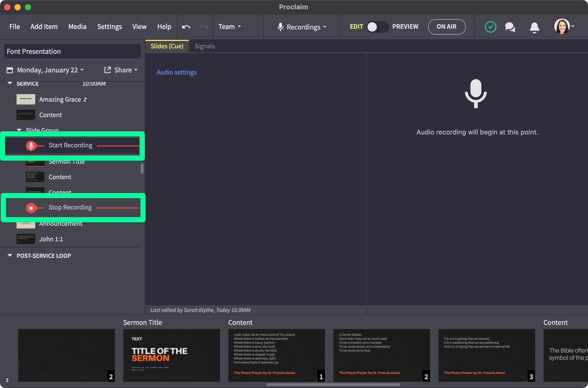Screen dimensions: 588x388
Task: Open the Media menu
Action: click(x=77, y=27)
